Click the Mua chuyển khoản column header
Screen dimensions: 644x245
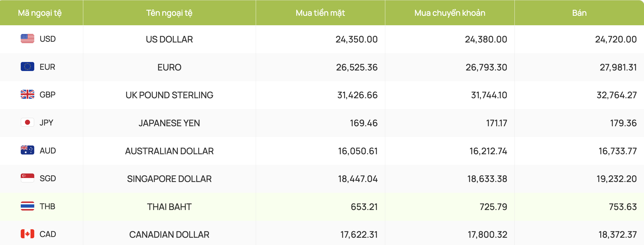[x=450, y=13]
